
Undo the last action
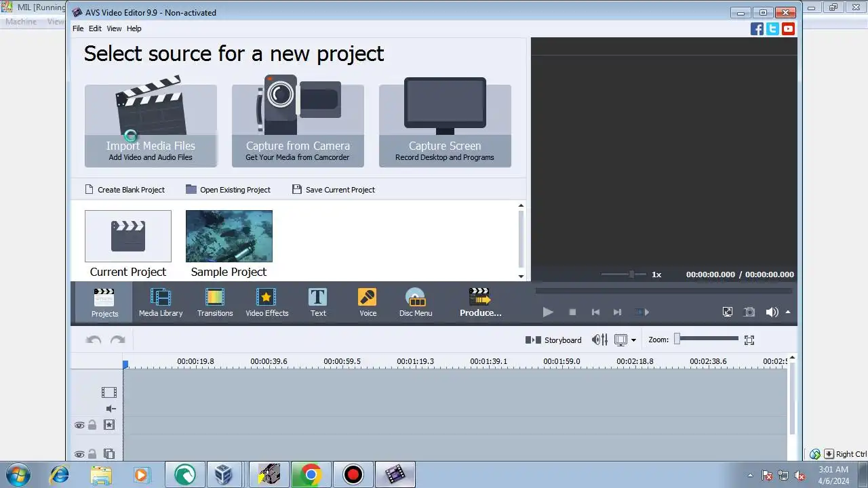[x=94, y=340]
